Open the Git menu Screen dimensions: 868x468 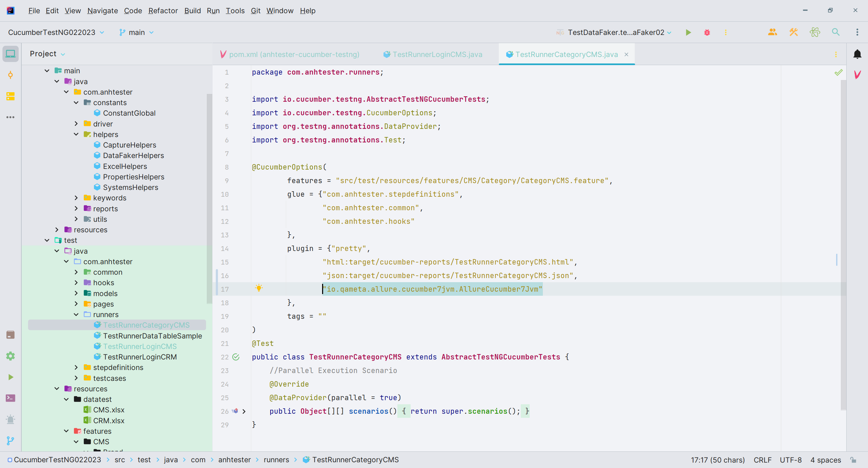pyautogui.click(x=255, y=11)
